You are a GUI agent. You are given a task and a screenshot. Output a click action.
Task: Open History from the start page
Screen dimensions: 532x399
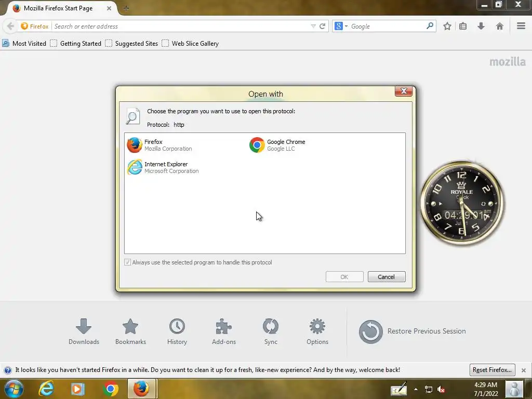tap(177, 331)
